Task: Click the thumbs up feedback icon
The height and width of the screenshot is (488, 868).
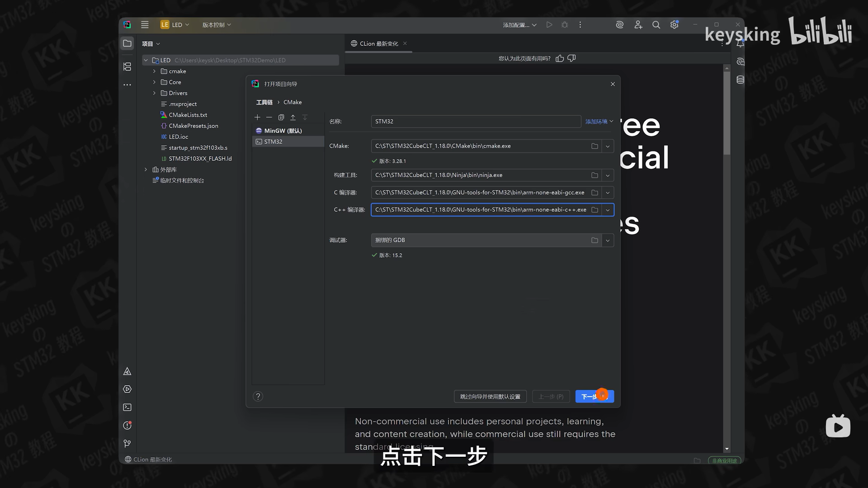Action: pos(560,58)
